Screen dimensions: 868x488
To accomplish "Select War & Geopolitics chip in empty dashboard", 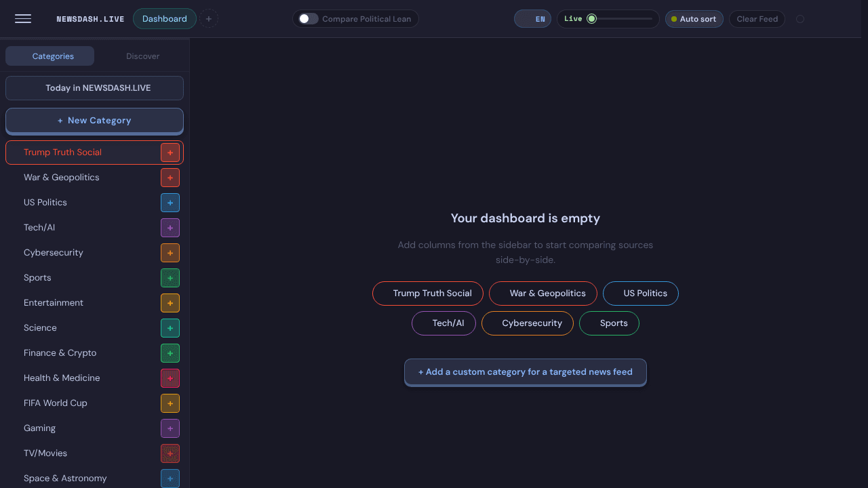I will coord(543,293).
